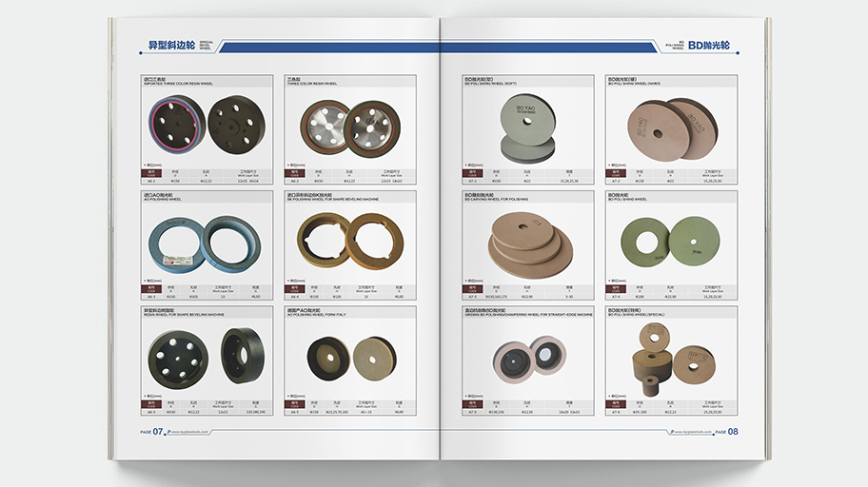The width and height of the screenshot is (868, 487).
Task: Click the Φ150,165,175 diameter value
Action: [x=496, y=297]
